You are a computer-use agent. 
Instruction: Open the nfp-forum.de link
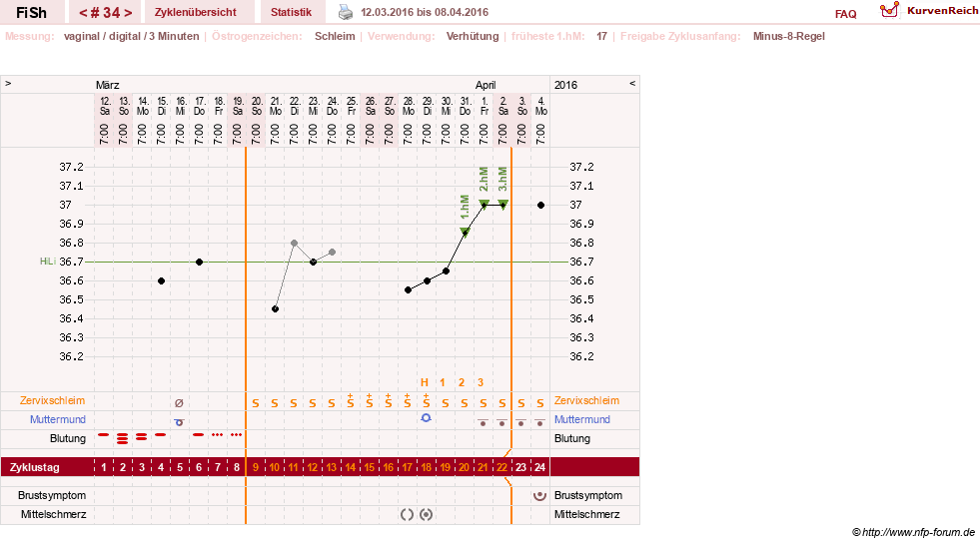(x=918, y=532)
